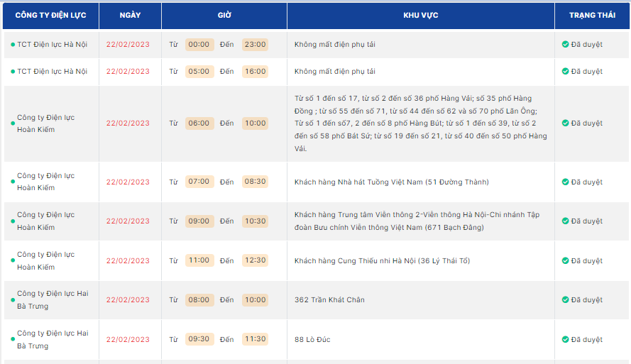This screenshot has height=364, width=631.
Task: Click the 10:00 end time in the 08:00 row
Action: pos(255,299)
